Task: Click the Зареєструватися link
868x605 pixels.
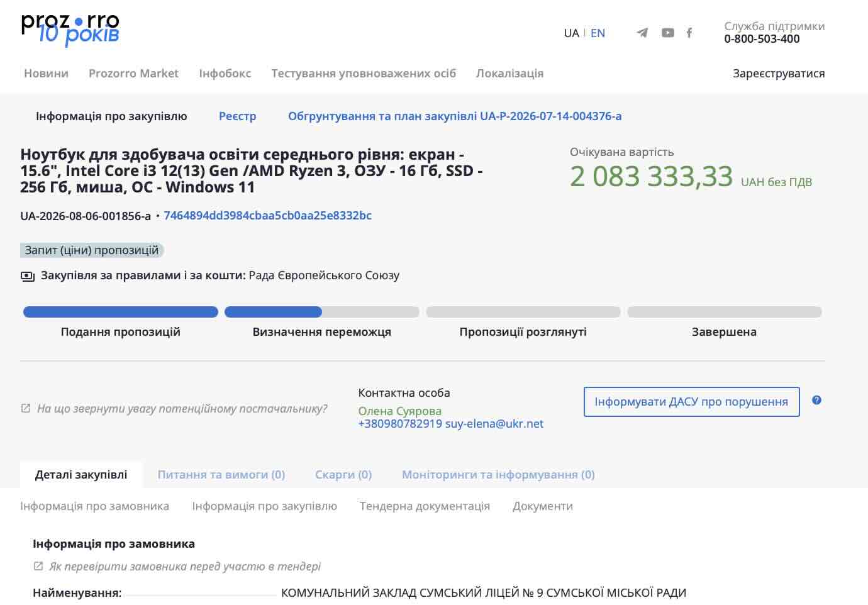Action: point(779,73)
